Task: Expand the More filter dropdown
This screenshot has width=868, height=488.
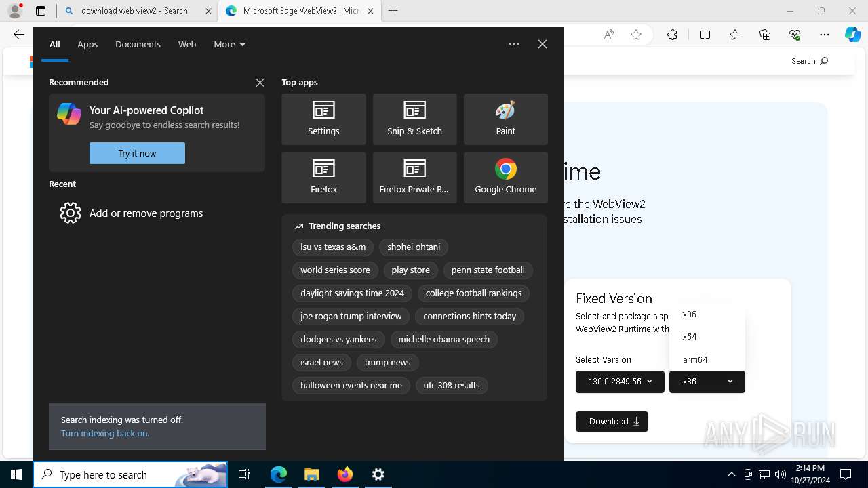Action: [230, 44]
